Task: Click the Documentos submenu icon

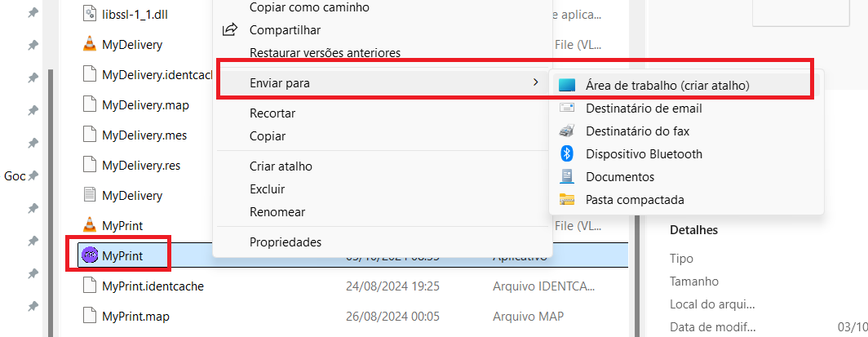Action: 567,176
